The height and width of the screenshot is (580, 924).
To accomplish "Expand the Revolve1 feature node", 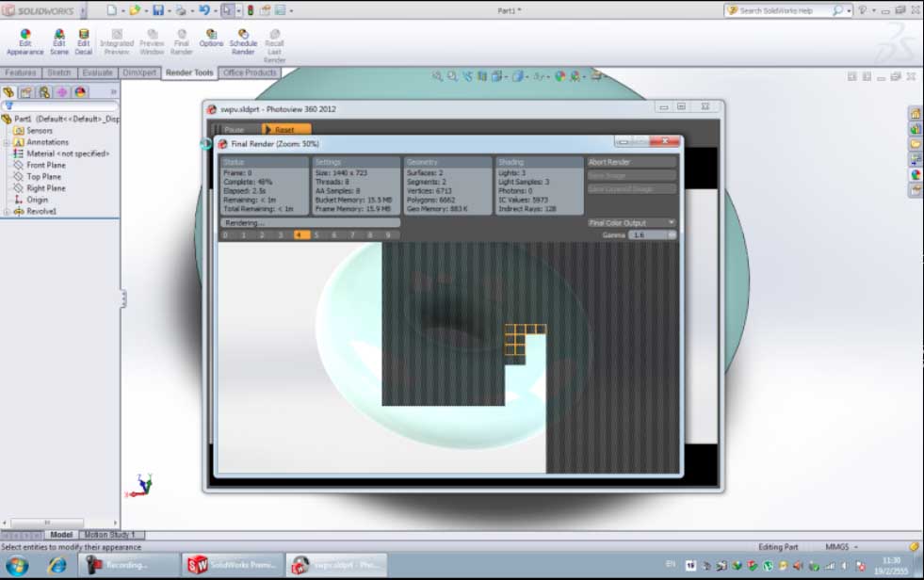I will (7, 212).
